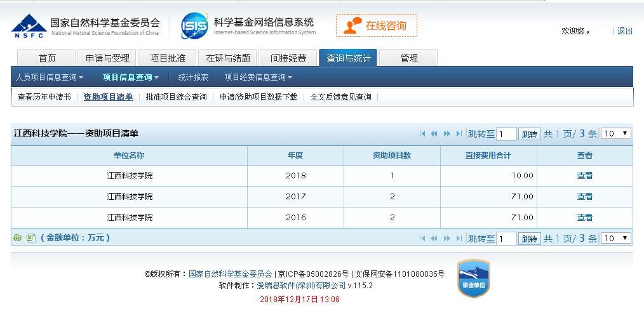Switch to the 申请与受理 tab
This screenshot has width=644, height=318.
click(107, 58)
